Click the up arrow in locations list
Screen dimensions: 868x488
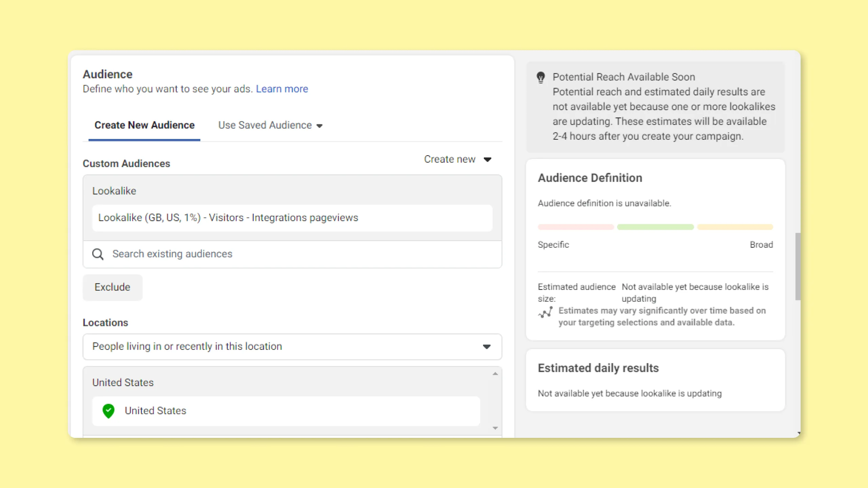(x=495, y=374)
